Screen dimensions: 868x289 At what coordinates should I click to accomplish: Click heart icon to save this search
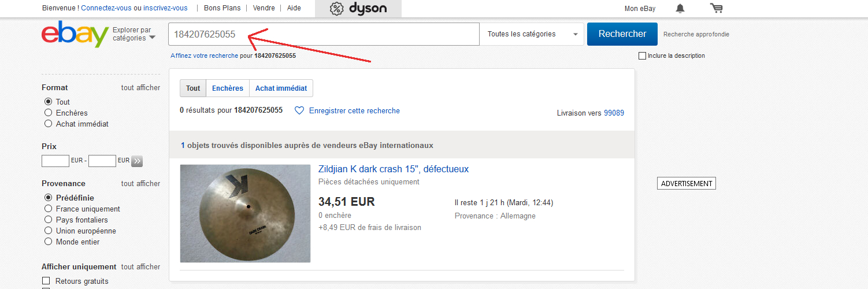coord(299,110)
